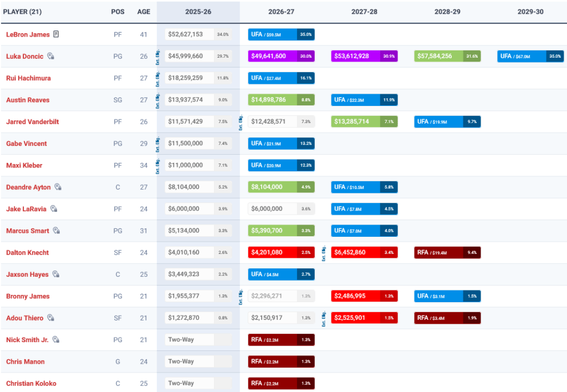Click the POS column header
The image size is (567, 392).
click(118, 12)
